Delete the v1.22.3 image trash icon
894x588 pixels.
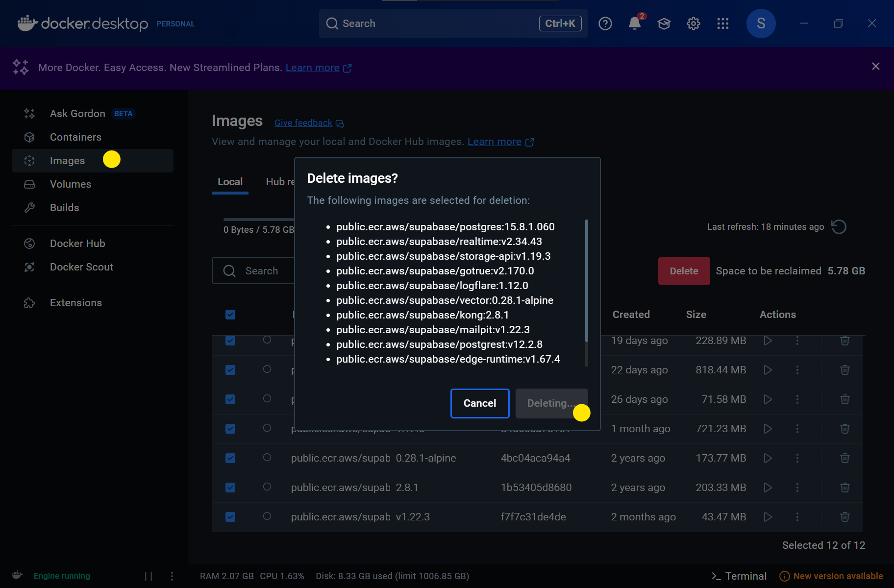click(x=845, y=517)
